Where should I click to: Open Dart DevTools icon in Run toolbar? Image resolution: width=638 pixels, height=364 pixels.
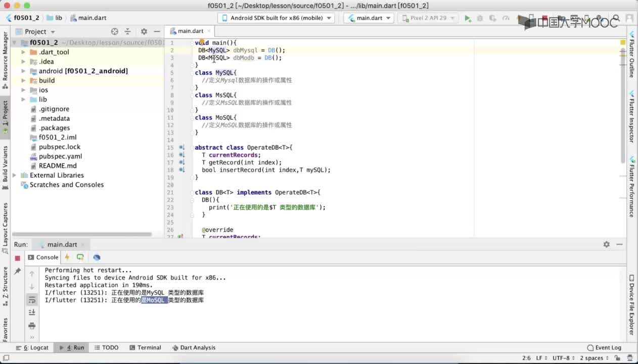point(97,257)
